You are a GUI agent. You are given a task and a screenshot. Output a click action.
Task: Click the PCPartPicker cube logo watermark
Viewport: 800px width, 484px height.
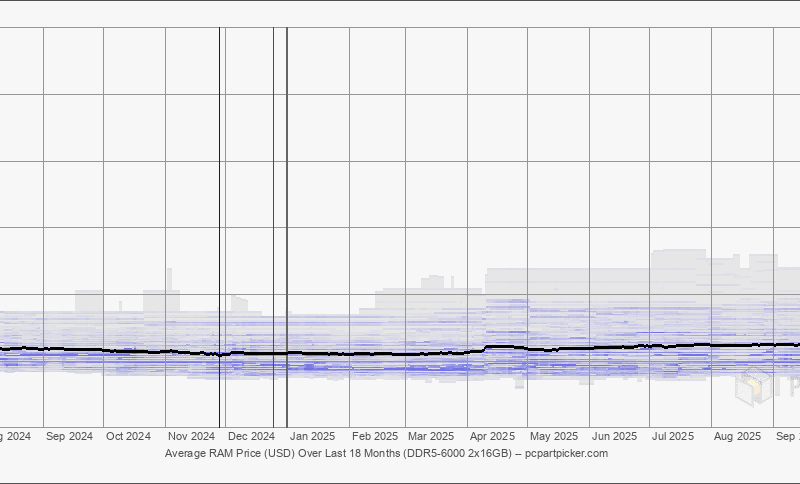pos(753,384)
